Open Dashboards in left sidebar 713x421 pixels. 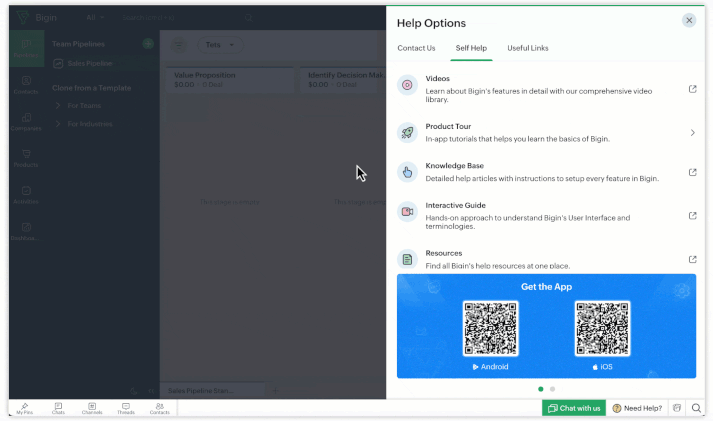26,231
